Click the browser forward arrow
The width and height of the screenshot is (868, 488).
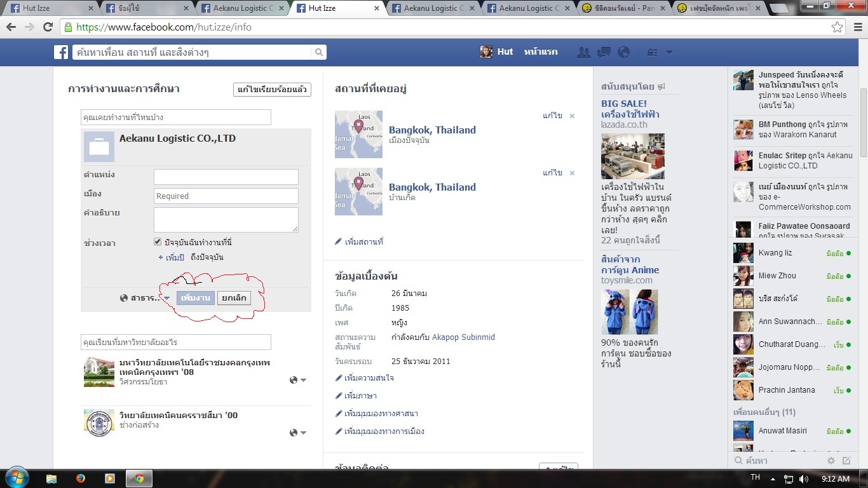pyautogui.click(x=29, y=27)
